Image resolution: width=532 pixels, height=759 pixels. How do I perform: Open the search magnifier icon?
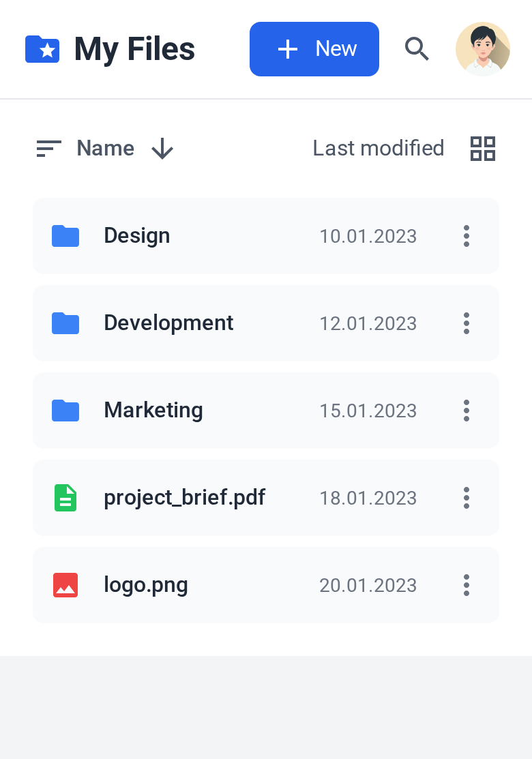click(417, 49)
